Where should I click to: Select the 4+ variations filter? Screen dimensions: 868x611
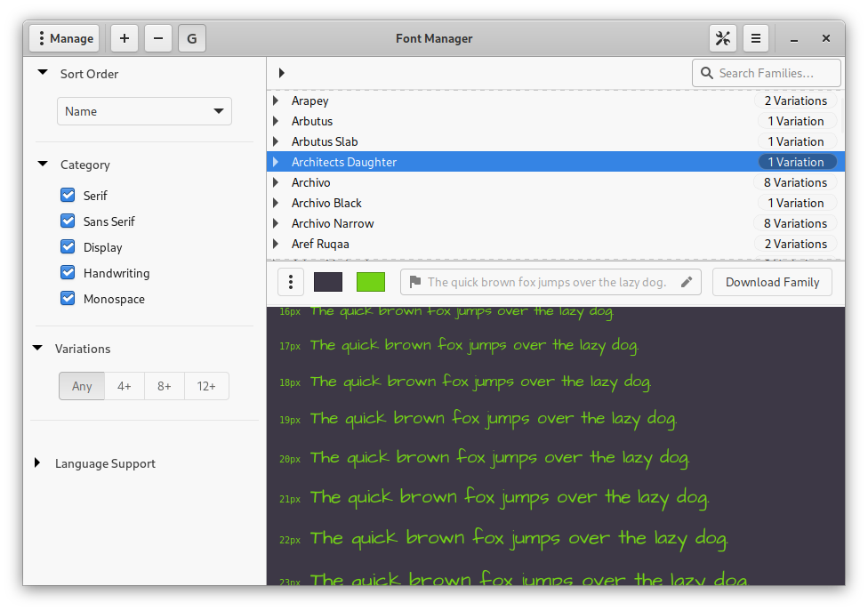click(125, 386)
